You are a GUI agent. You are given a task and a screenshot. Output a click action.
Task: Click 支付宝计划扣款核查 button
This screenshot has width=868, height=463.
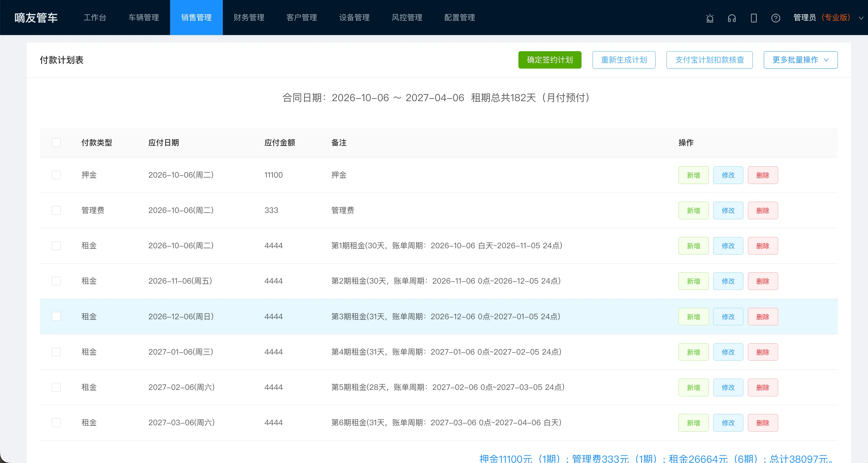click(710, 60)
